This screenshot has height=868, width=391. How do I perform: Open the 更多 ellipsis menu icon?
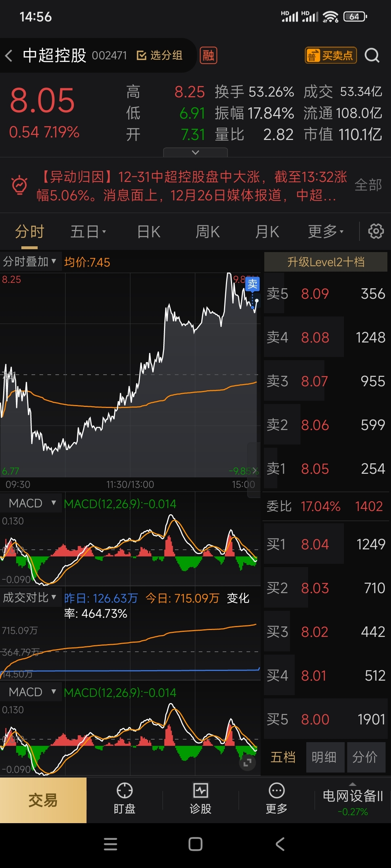point(277,798)
